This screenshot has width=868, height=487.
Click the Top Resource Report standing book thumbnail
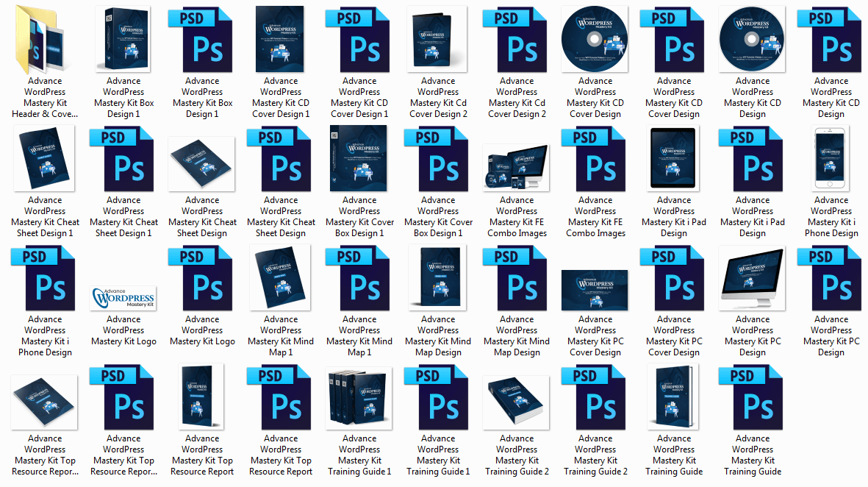201,396
